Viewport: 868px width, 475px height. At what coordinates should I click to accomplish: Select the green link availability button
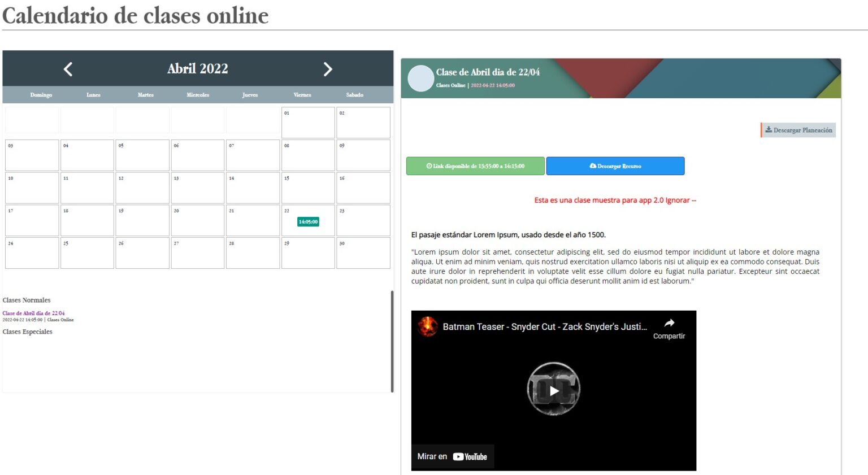pos(475,165)
